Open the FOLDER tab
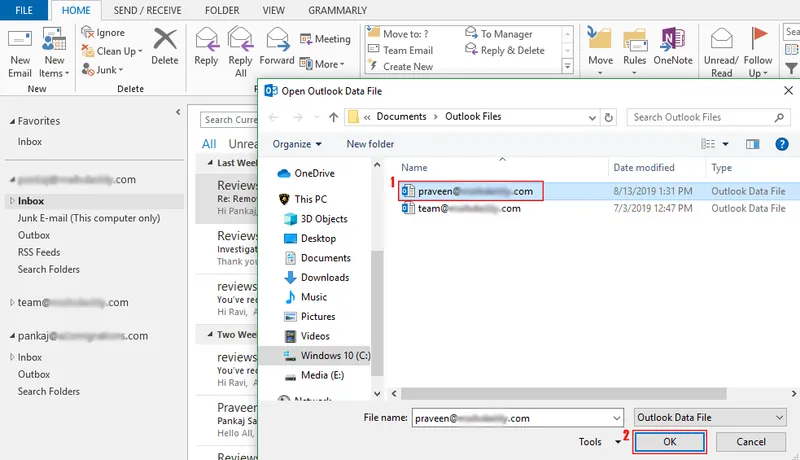This screenshot has height=460, width=800. pyautogui.click(x=222, y=10)
